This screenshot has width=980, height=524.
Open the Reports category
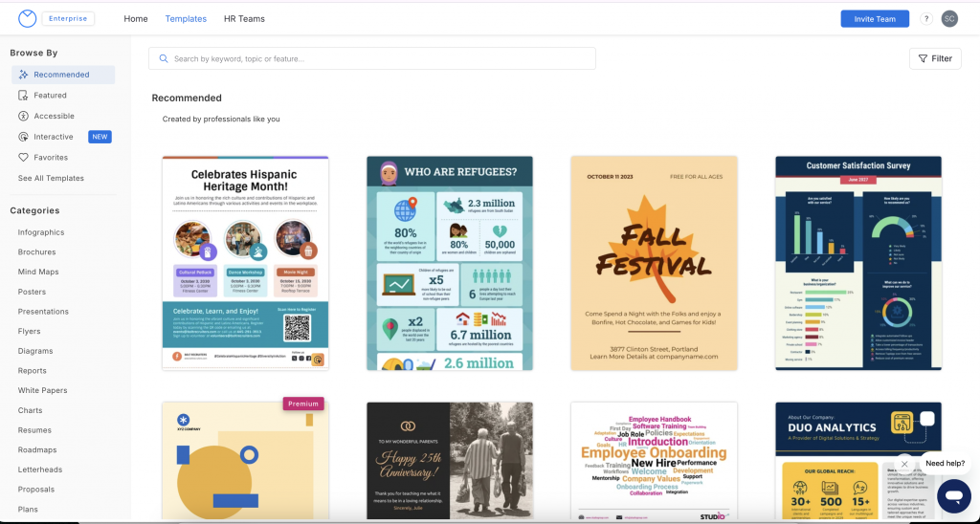click(33, 371)
